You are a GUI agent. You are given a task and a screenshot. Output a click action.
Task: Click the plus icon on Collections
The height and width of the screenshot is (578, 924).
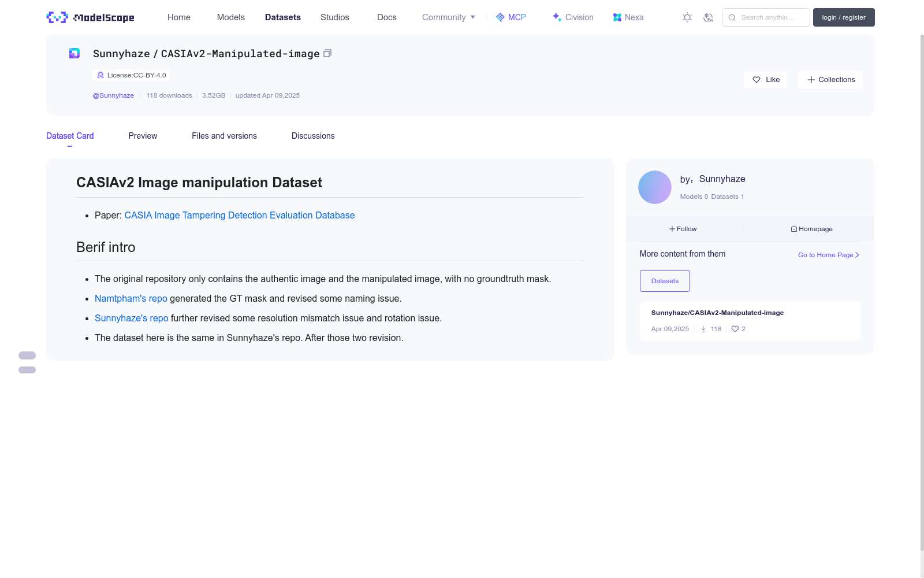tap(811, 80)
